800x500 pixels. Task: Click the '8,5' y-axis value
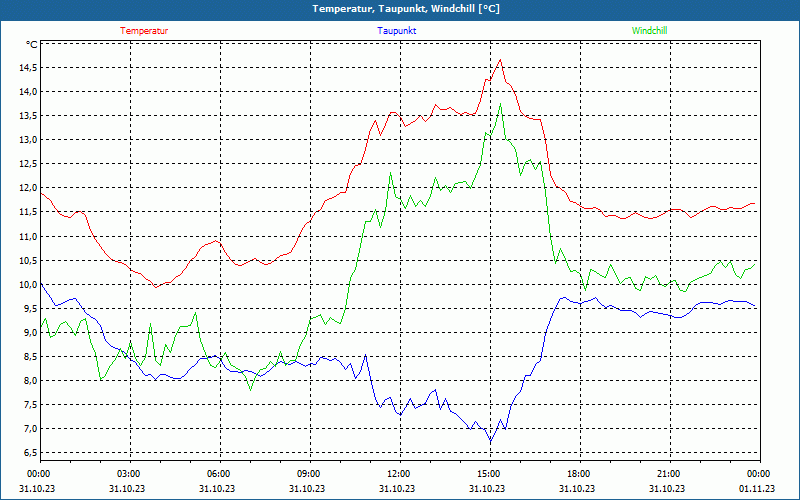(x=31, y=356)
